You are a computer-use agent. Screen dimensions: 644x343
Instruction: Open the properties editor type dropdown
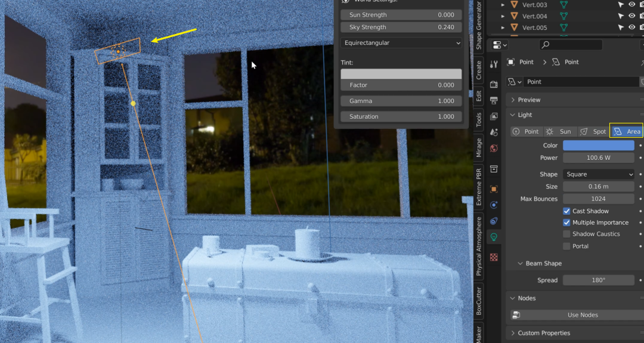click(500, 45)
